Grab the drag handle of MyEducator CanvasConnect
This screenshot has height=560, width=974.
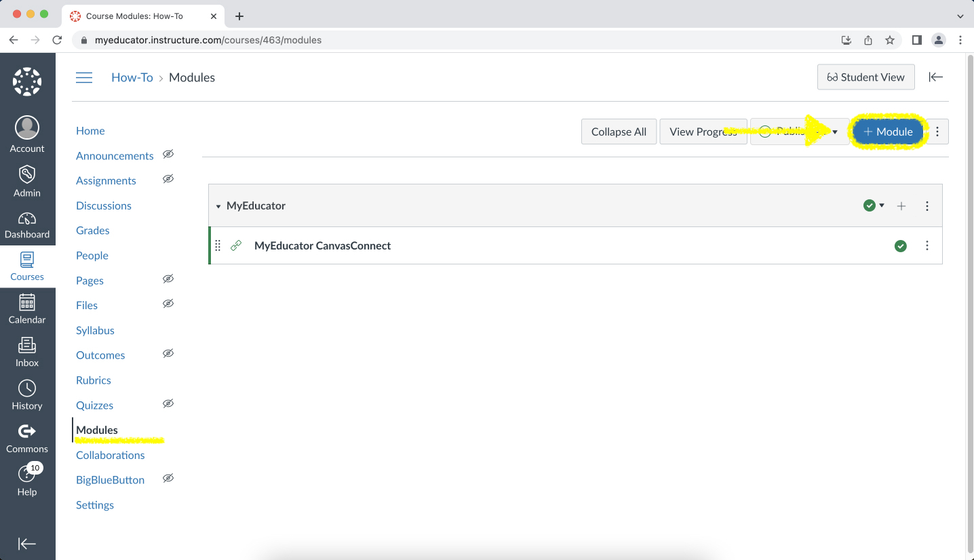218,245
